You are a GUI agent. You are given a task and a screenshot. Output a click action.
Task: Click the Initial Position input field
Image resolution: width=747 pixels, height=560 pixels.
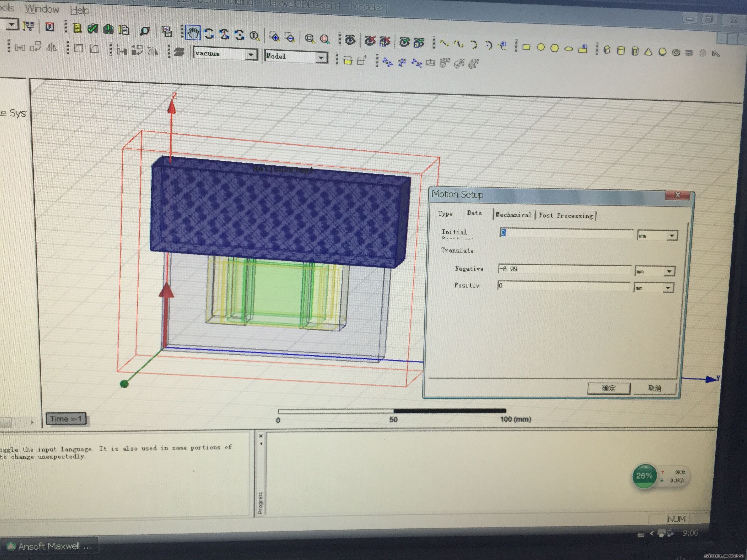(x=566, y=233)
